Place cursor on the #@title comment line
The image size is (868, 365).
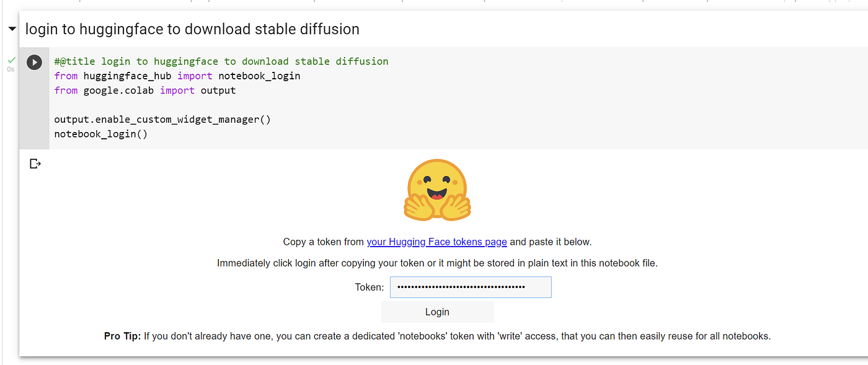tap(221, 61)
